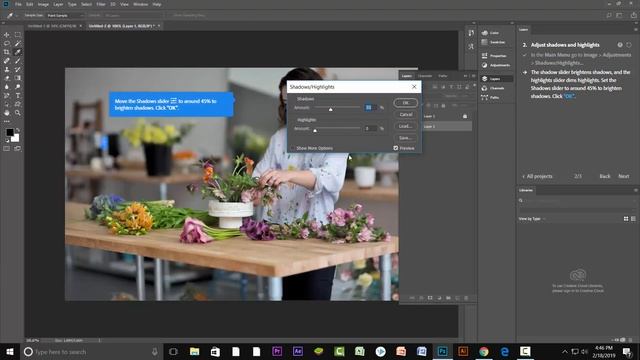The width and height of the screenshot is (640, 360).
Task: Swap foreground and background colors
Action: point(18,130)
